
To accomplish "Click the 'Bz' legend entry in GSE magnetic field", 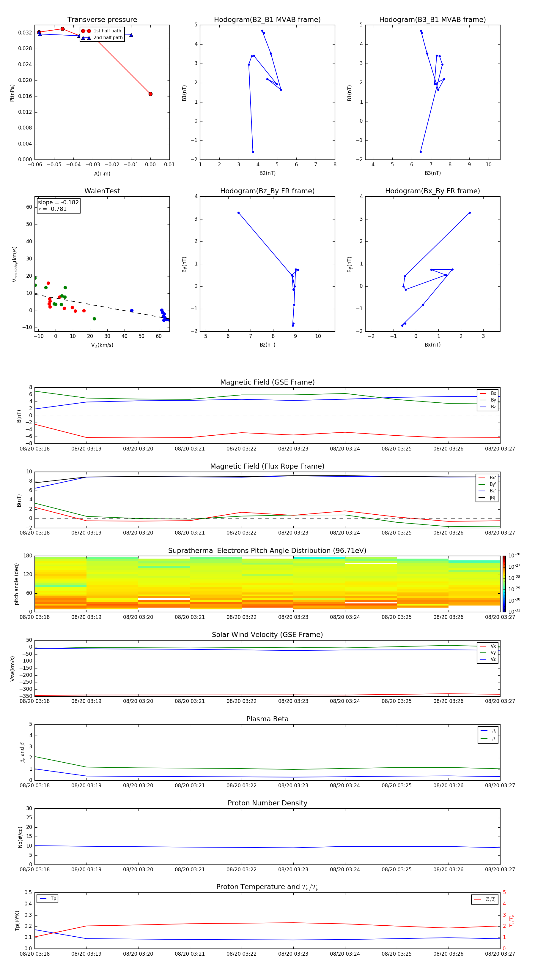I will pyautogui.click(x=488, y=407).
